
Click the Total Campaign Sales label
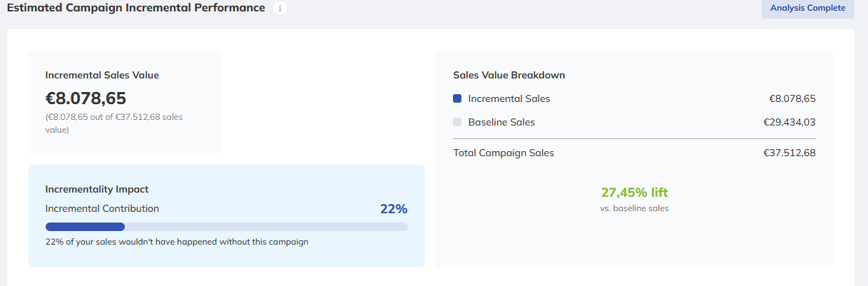pyautogui.click(x=504, y=153)
